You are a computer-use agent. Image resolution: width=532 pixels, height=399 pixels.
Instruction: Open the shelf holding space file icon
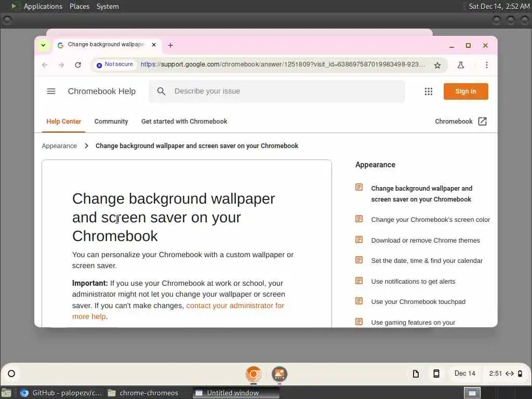tap(416, 374)
